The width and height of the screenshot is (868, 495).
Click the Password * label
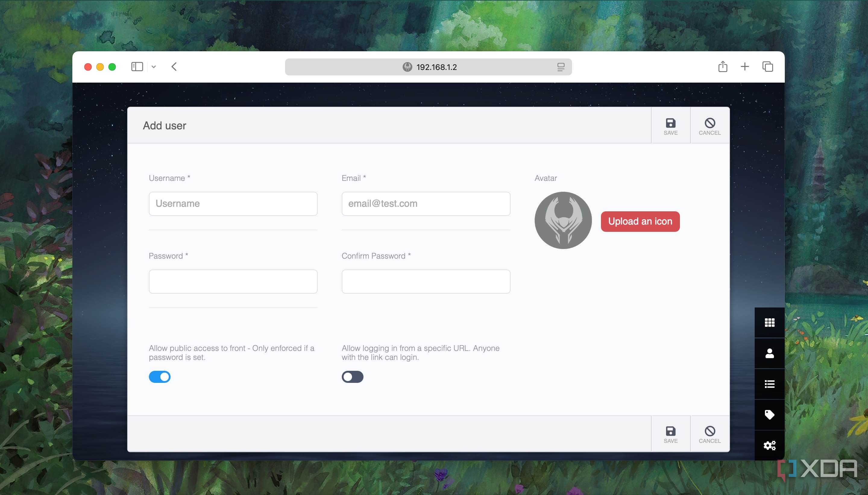[x=168, y=256]
